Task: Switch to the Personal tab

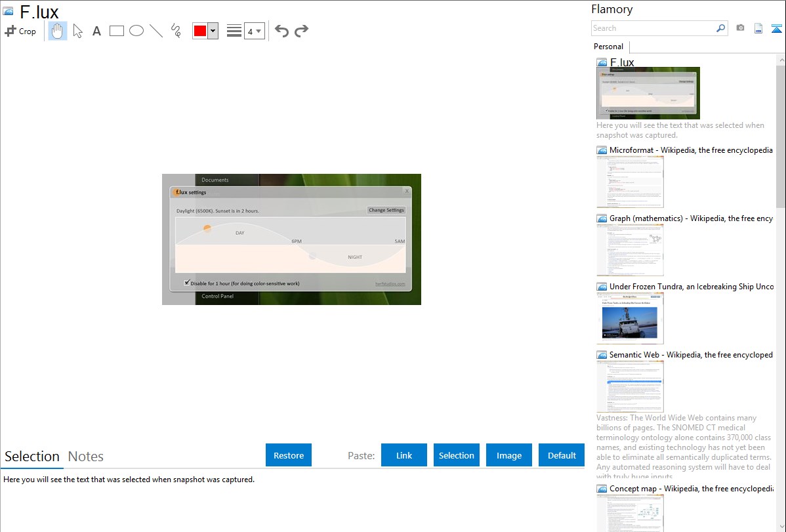Action: click(609, 47)
